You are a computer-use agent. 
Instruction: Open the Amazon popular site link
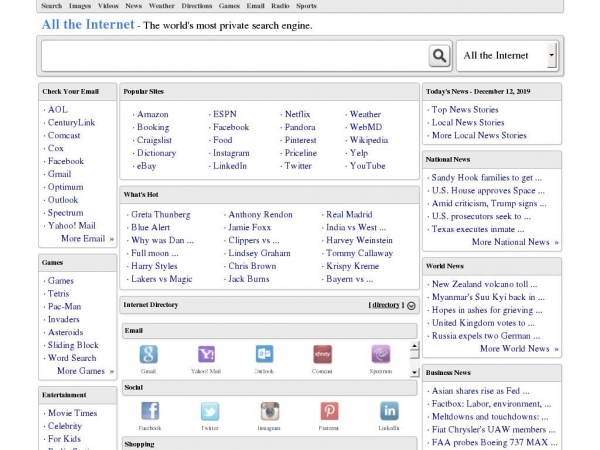point(153,114)
